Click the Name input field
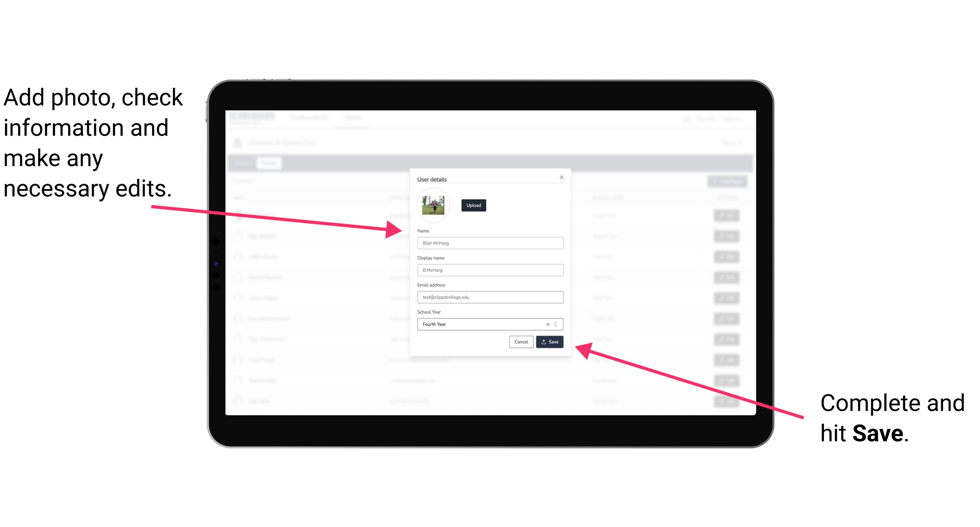Viewport: 980px width, 527px height. click(x=490, y=243)
